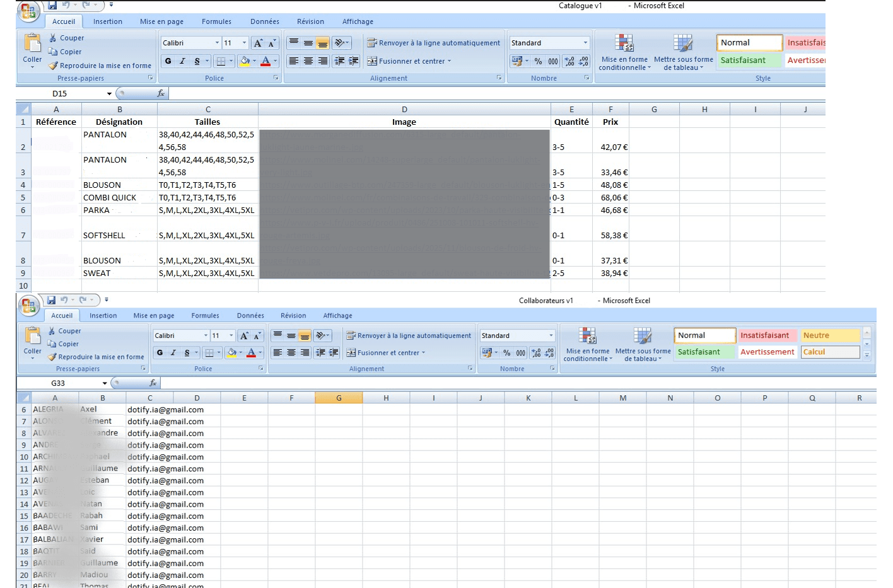Click Reproduire la mise en forme in Catalogue
The width and height of the screenshot is (893, 588).
click(100, 66)
